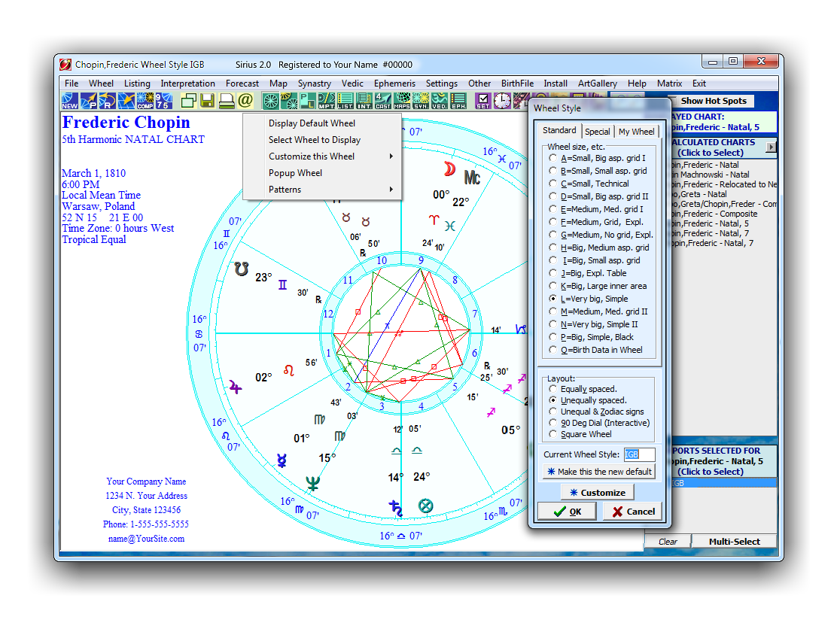Viewport: 837px width, 644px height.
Task: Click the COMP composite chart icon
Action: [145, 101]
